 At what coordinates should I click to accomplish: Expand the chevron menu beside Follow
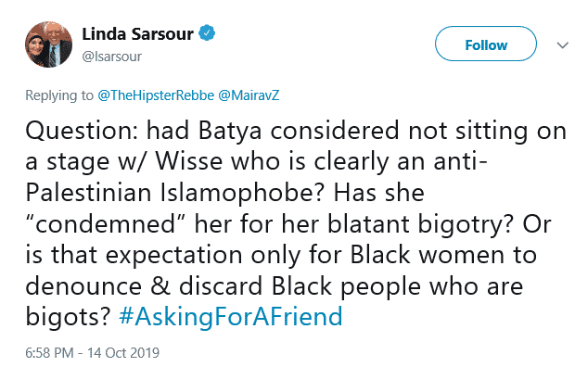point(563,45)
